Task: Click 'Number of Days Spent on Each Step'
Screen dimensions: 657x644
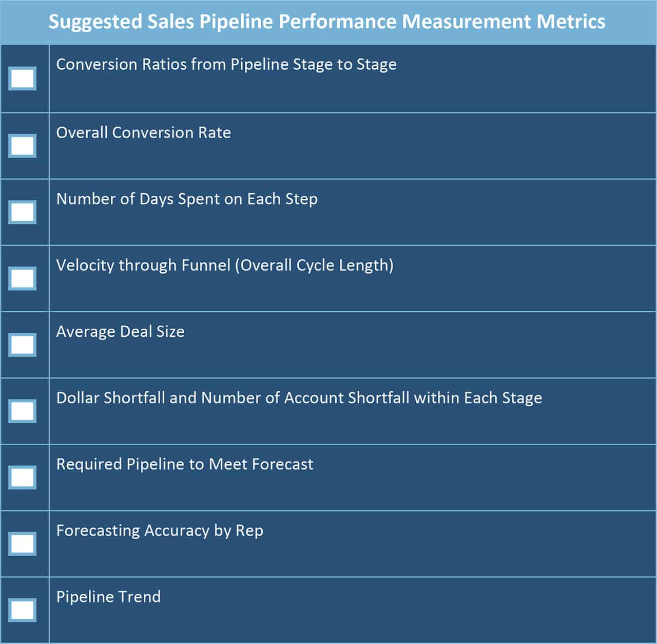Action: pos(187,199)
